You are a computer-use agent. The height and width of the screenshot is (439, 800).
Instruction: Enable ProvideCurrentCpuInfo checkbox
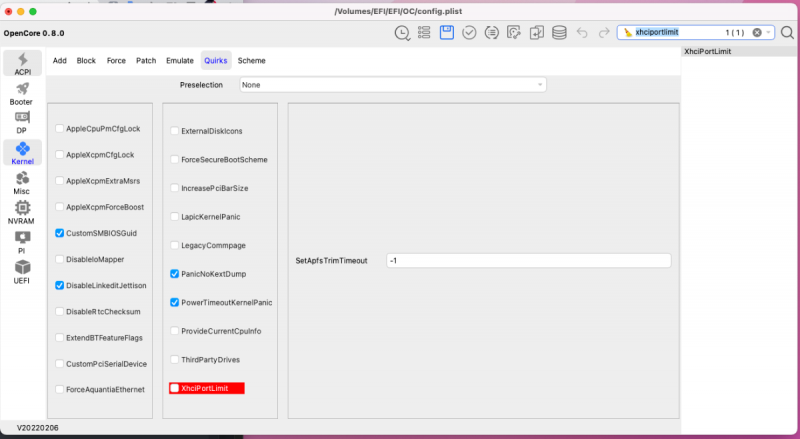[x=174, y=331]
